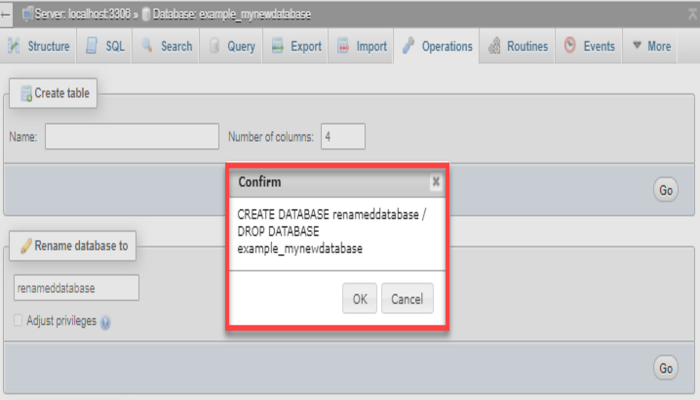Click the Number of columns field

click(343, 136)
